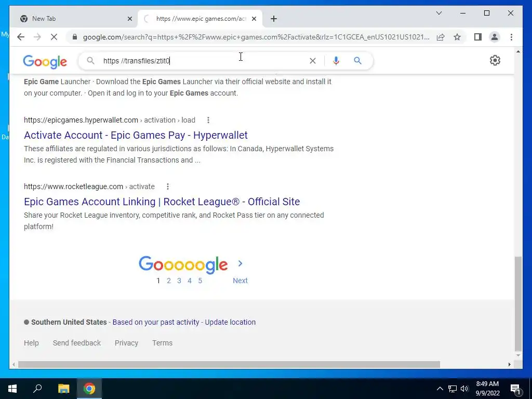The height and width of the screenshot is (399, 532).
Task: Open options dots for rocketleague result
Action: click(x=168, y=187)
